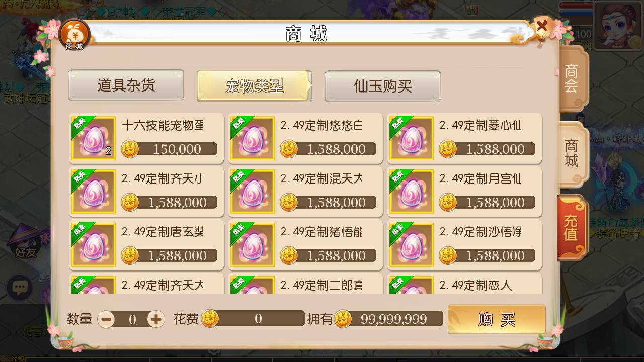Open the chat bubble icon
Screen dimensions: 644x362
[20, 288]
